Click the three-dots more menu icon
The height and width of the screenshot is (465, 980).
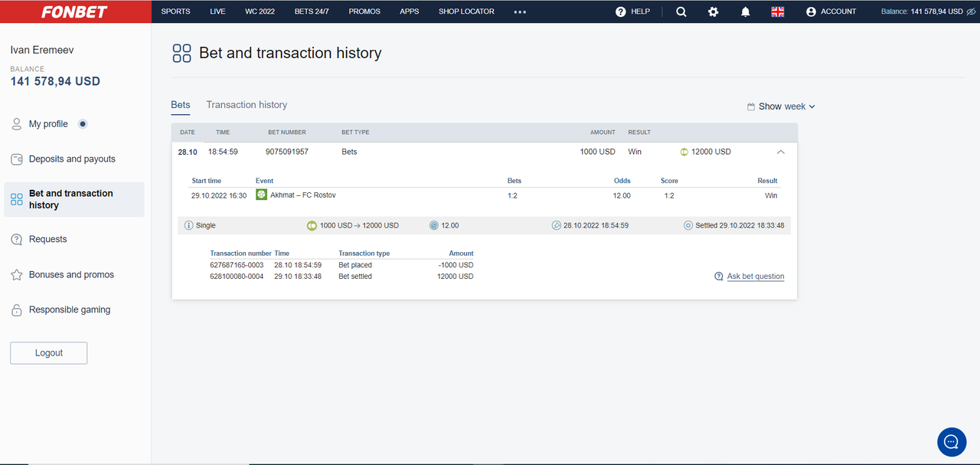(521, 11)
